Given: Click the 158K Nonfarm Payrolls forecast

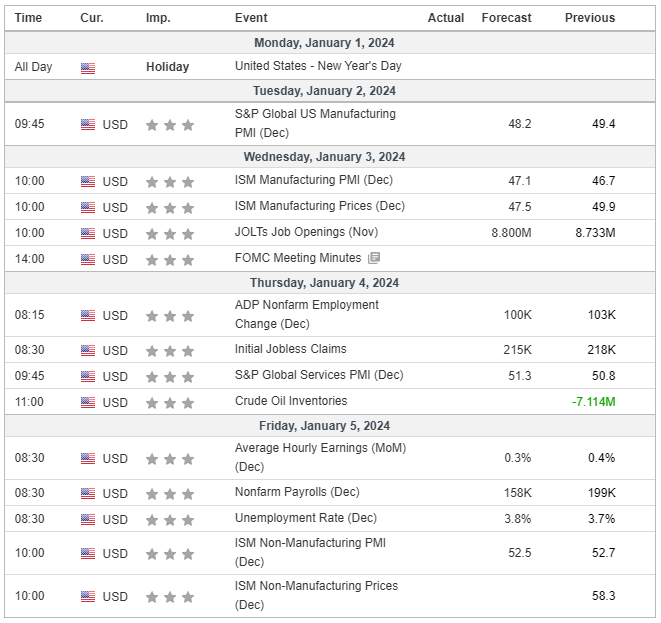Looking at the screenshot, I should pos(518,493).
